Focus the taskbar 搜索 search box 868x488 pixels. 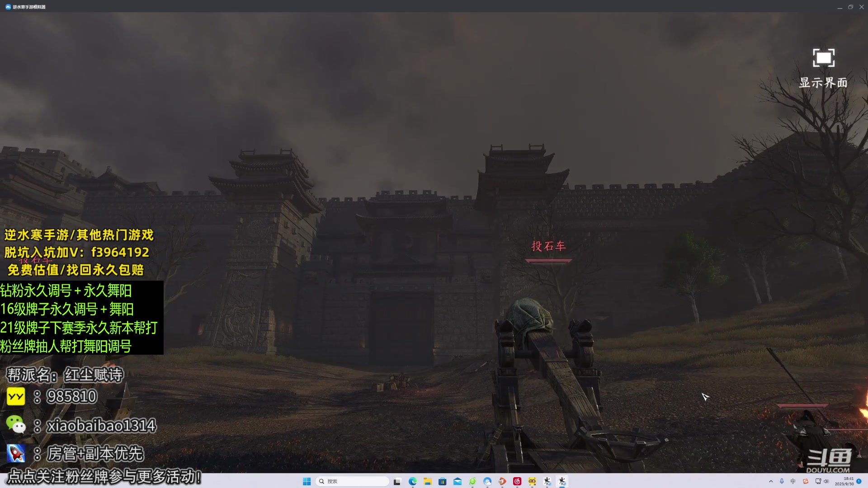click(x=353, y=481)
